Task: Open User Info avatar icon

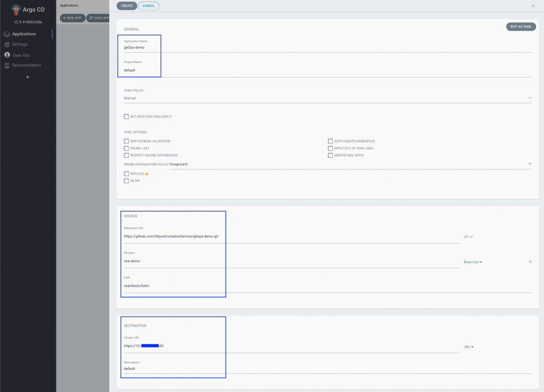Action: (x=7, y=55)
